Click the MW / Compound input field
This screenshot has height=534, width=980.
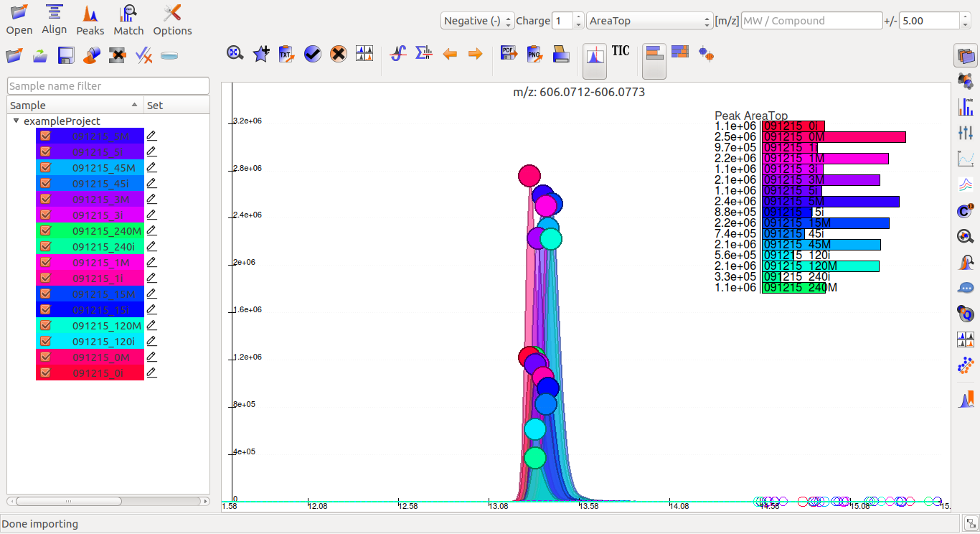811,21
